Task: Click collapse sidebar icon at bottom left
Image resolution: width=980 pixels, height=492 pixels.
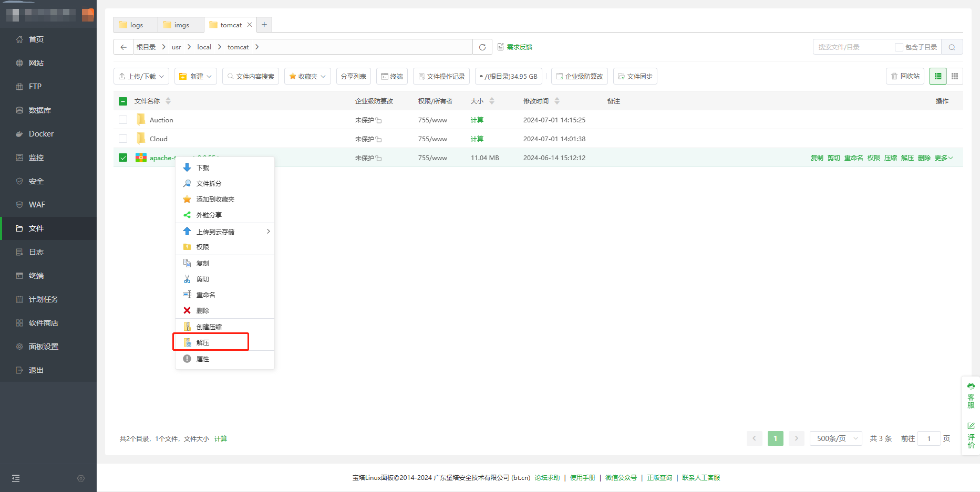Action: tap(16, 478)
